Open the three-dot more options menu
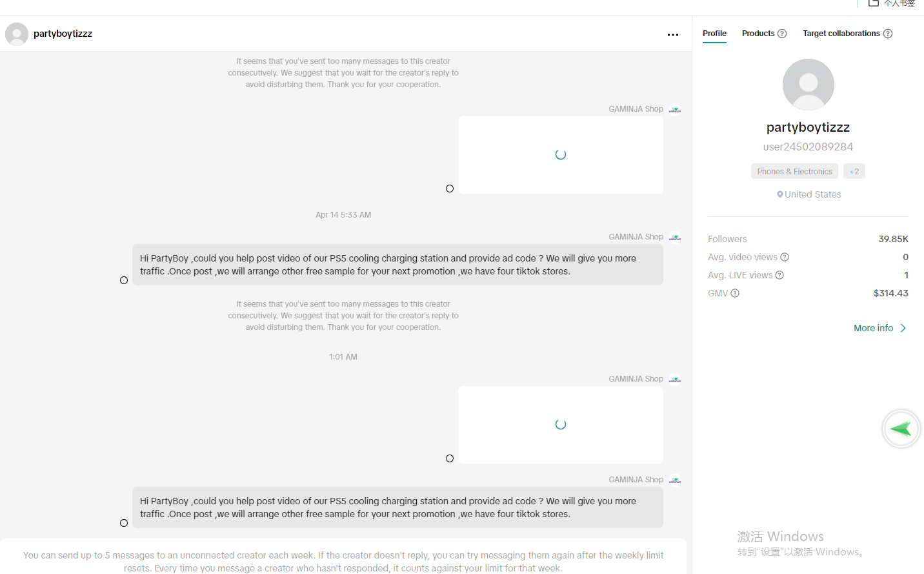This screenshot has width=924, height=574. click(673, 35)
